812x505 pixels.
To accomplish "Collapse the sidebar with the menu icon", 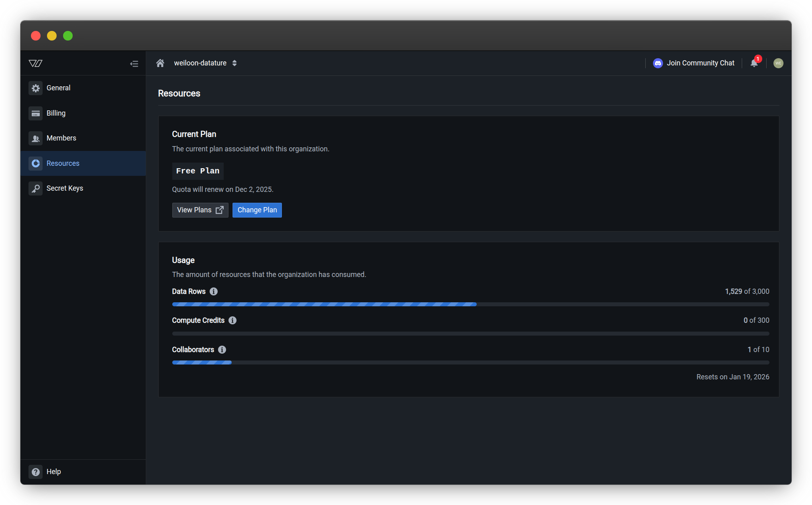I will click(x=134, y=64).
